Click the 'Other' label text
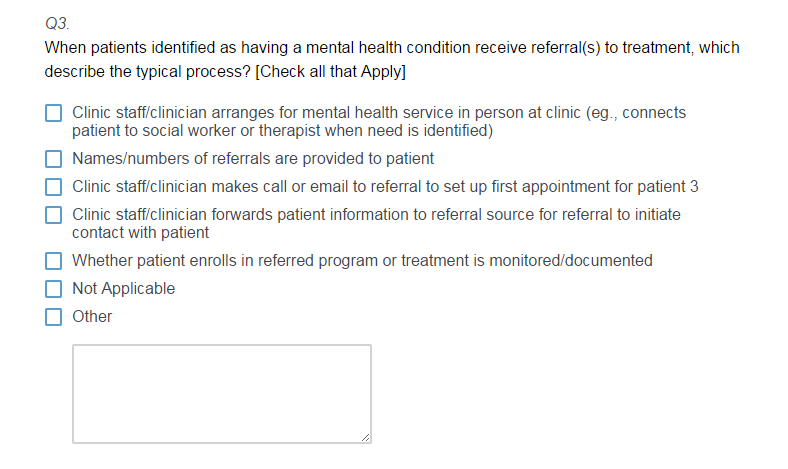The width and height of the screenshot is (788, 469). (x=92, y=317)
